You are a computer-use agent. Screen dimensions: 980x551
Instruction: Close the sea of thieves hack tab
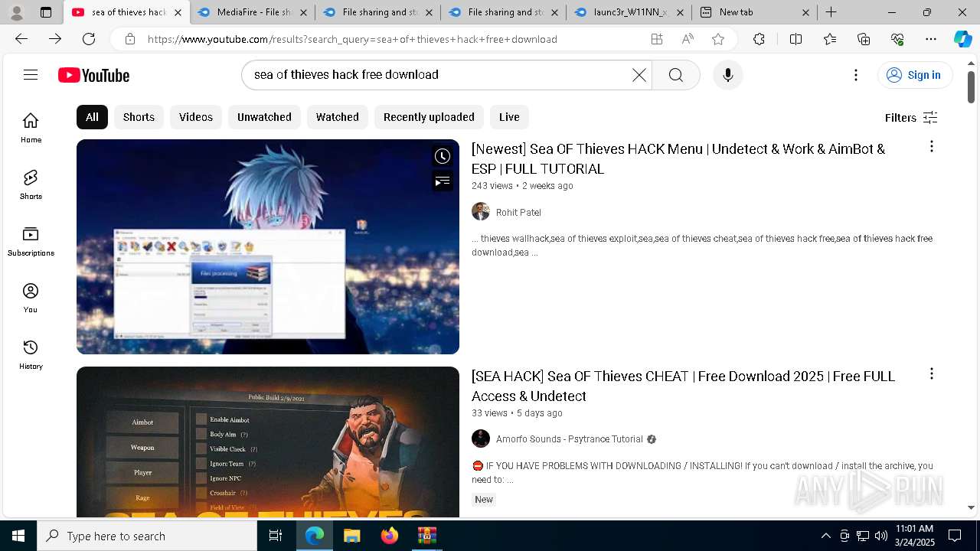click(x=178, y=12)
